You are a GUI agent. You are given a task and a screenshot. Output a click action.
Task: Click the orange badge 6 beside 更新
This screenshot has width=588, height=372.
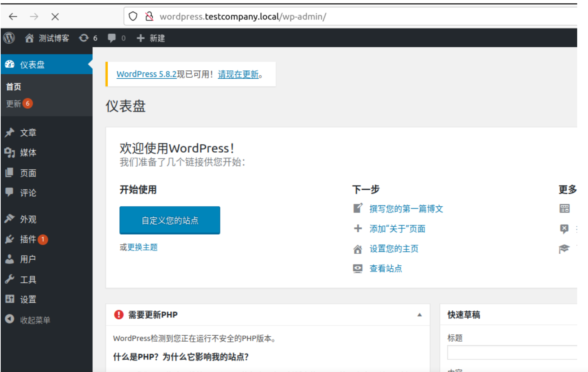coord(27,103)
